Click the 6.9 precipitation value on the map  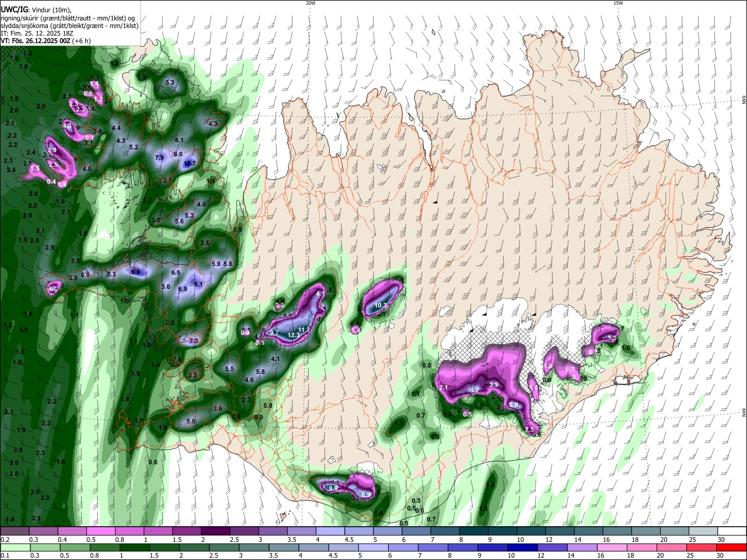[183, 289]
